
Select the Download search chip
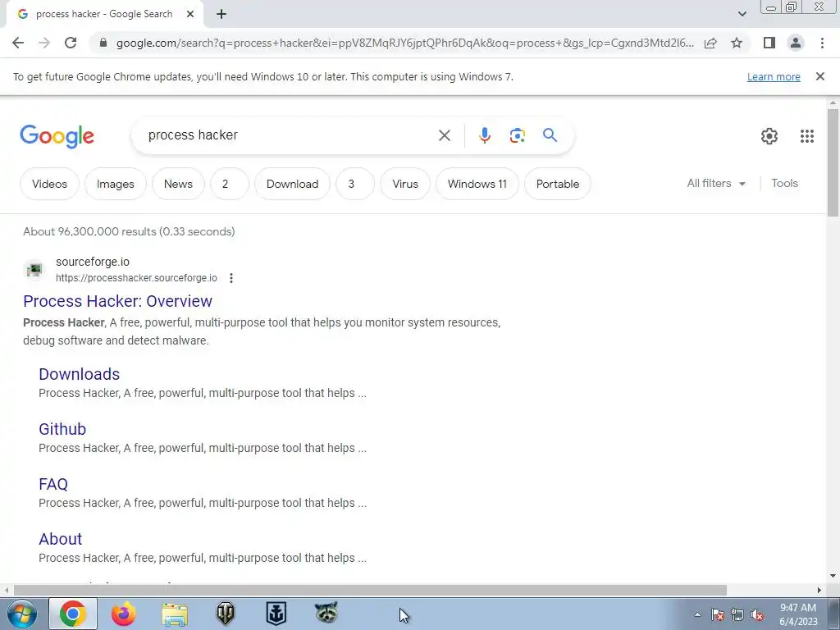(x=293, y=184)
